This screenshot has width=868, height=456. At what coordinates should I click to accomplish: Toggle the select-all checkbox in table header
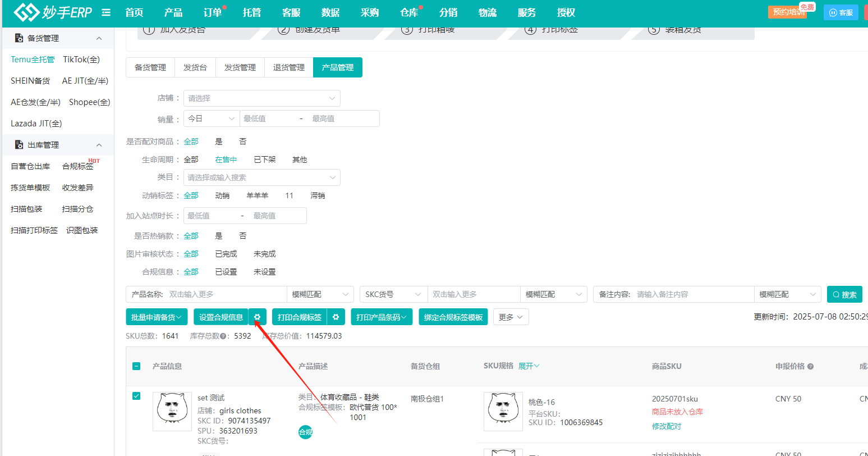click(x=136, y=366)
